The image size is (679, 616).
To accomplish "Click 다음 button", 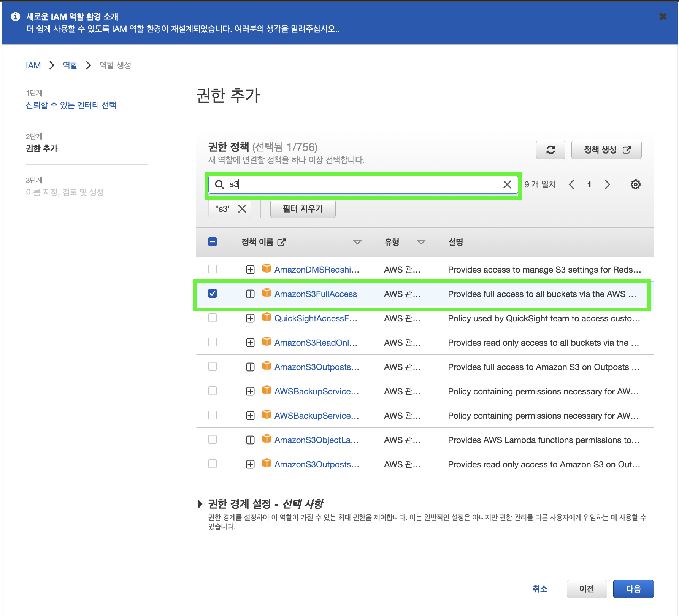I will point(633,589).
